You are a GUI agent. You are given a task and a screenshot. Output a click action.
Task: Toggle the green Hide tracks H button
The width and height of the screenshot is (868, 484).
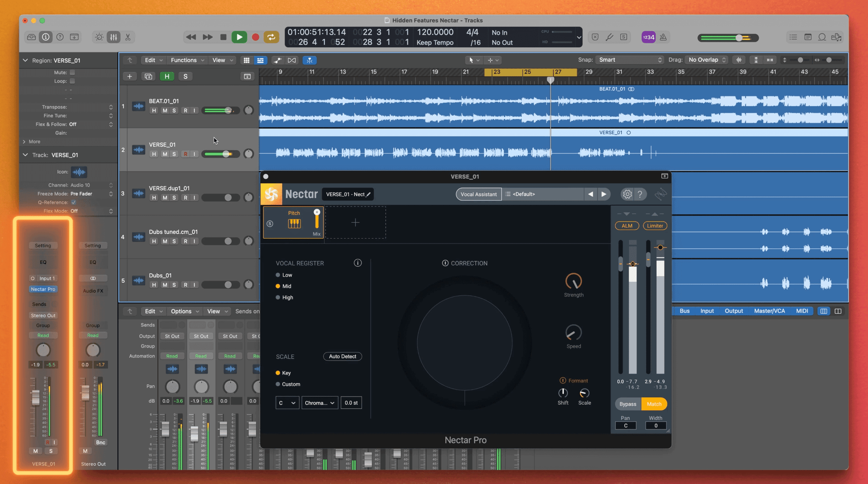[x=167, y=76]
